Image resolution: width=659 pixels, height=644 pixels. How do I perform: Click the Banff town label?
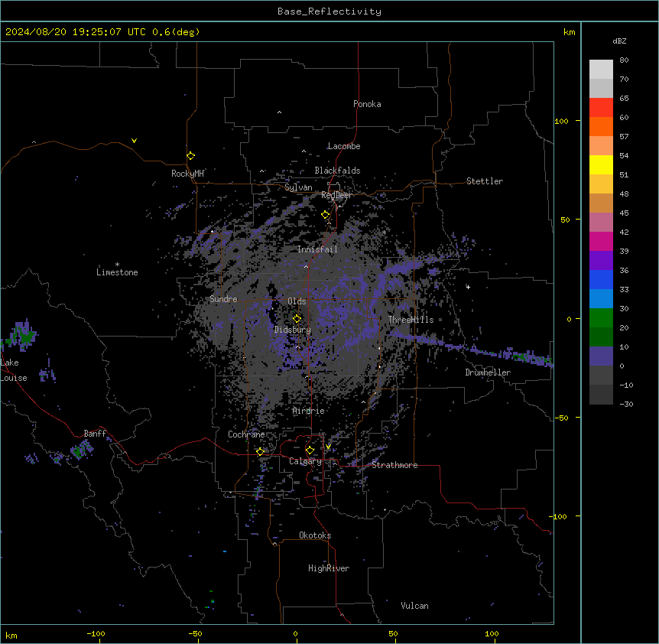(95, 434)
